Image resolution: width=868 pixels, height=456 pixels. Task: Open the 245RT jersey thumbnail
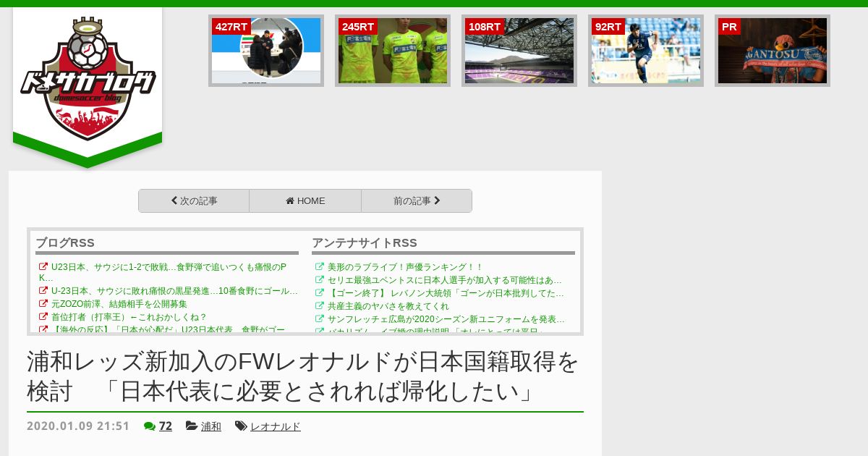coord(393,51)
